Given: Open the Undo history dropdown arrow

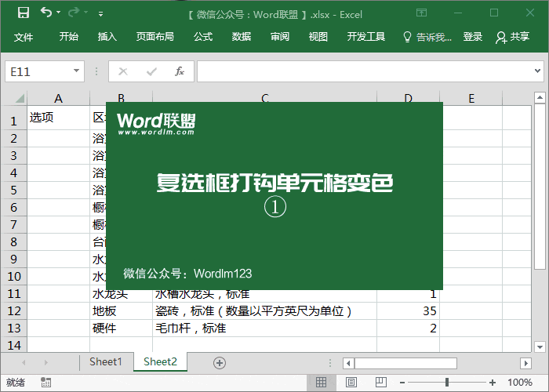Looking at the screenshot, I should (x=59, y=13).
